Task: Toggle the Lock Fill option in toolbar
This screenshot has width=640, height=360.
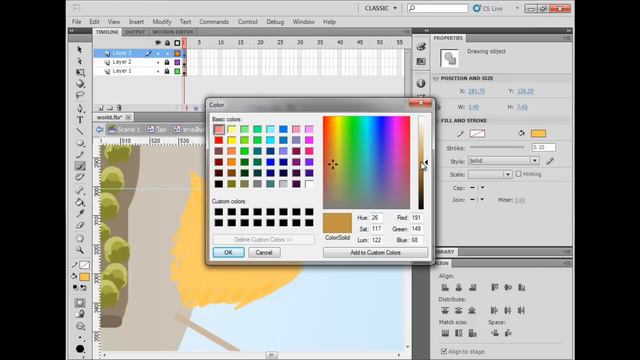Action: tap(80, 313)
